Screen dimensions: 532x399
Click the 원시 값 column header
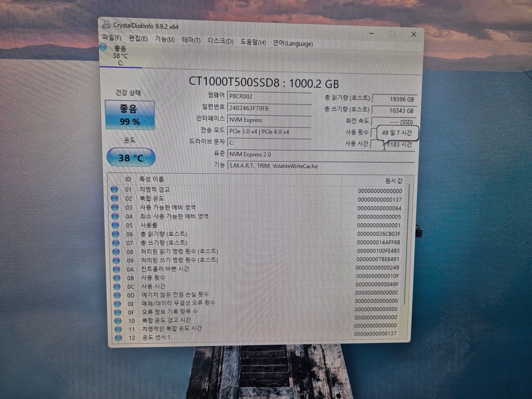pos(394,181)
